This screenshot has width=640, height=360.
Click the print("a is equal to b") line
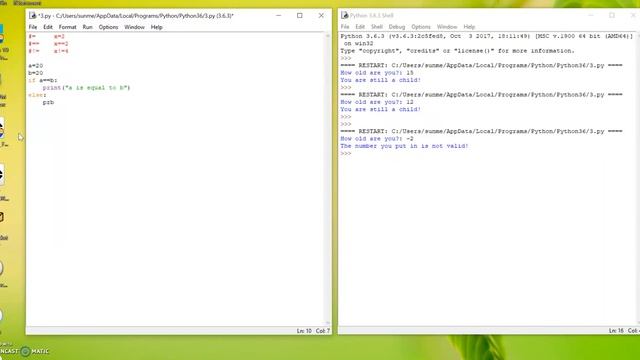tap(86, 88)
